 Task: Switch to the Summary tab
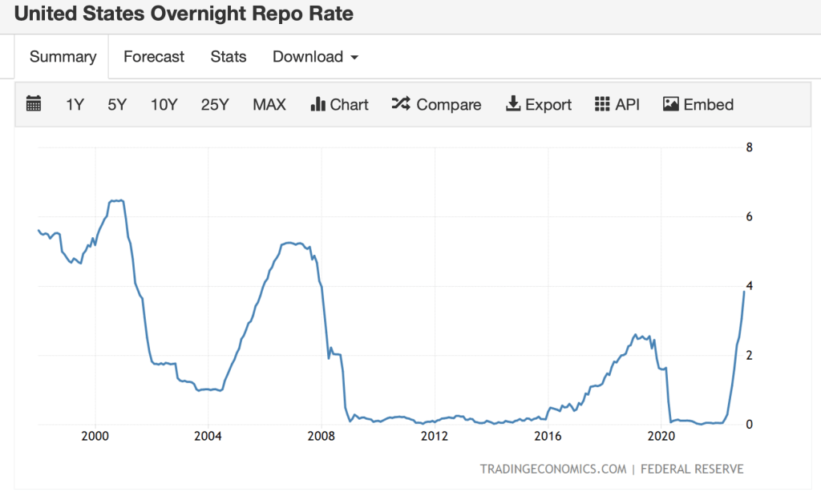[63, 57]
